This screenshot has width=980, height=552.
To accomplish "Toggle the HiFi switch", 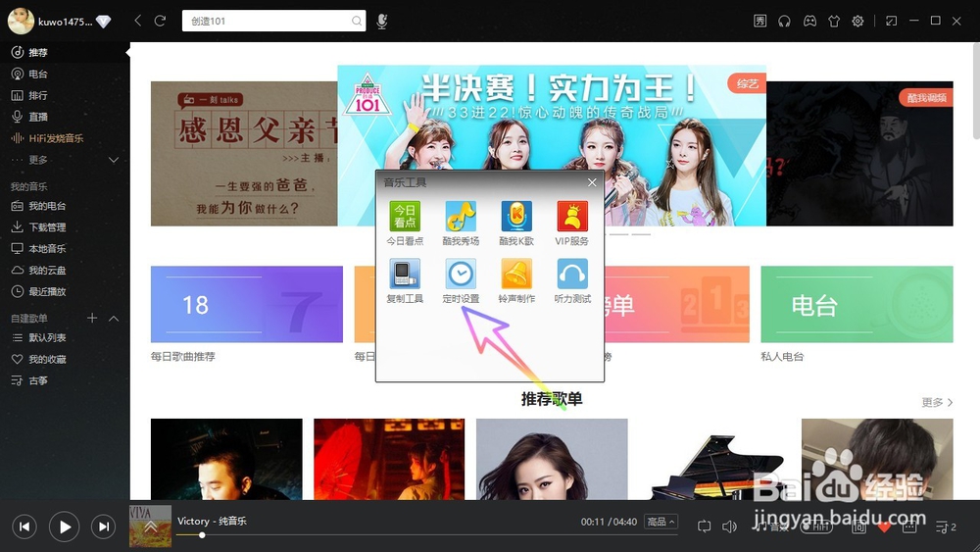I will point(816,527).
